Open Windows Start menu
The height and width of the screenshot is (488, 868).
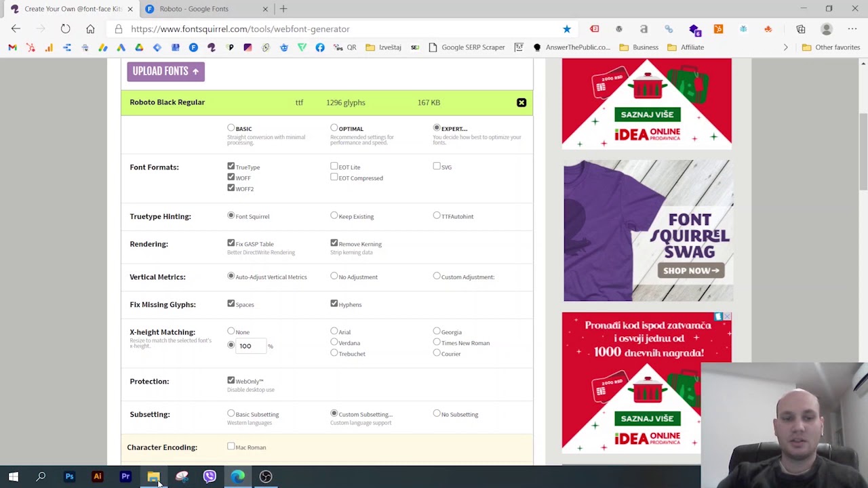point(13,476)
